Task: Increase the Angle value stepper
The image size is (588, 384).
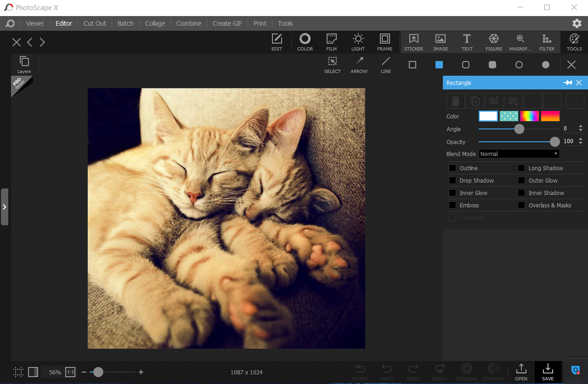Action: pos(581,127)
